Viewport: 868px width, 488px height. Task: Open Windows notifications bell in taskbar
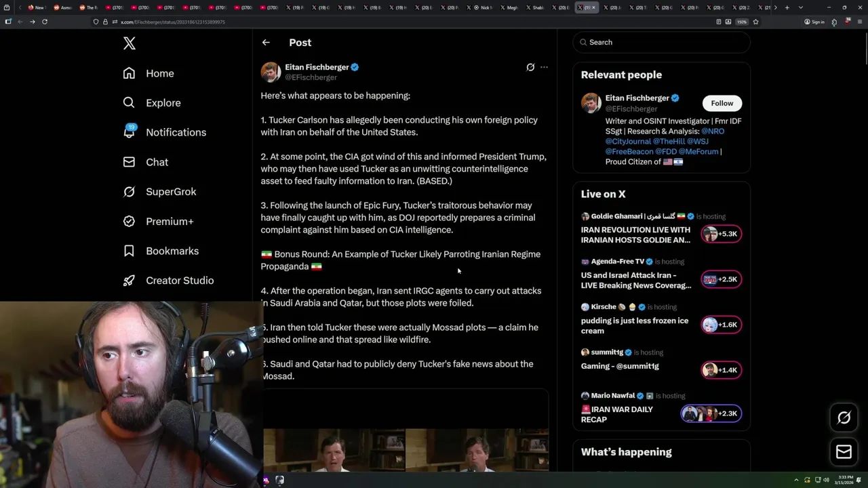pos(859,480)
